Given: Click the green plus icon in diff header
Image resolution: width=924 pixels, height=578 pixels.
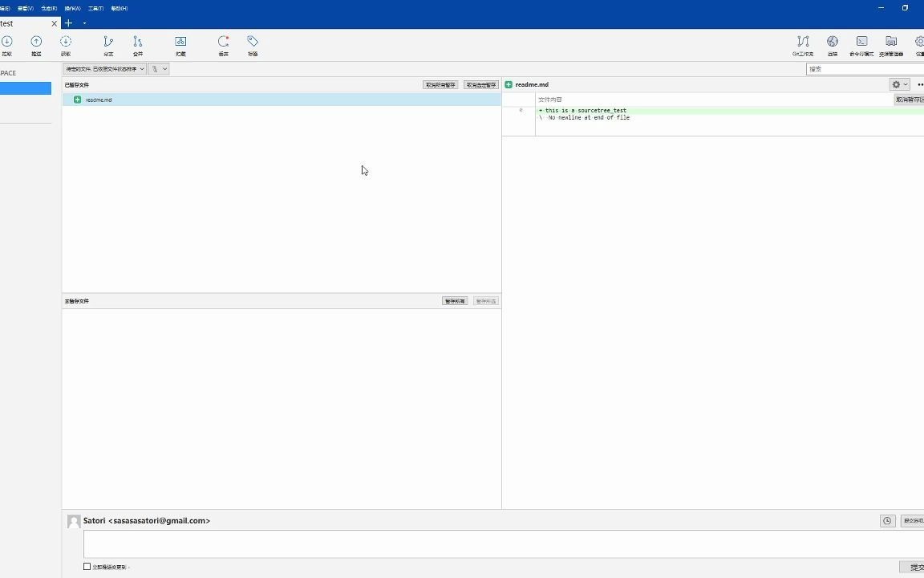Looking at the screenshot, I should [509, 84].
